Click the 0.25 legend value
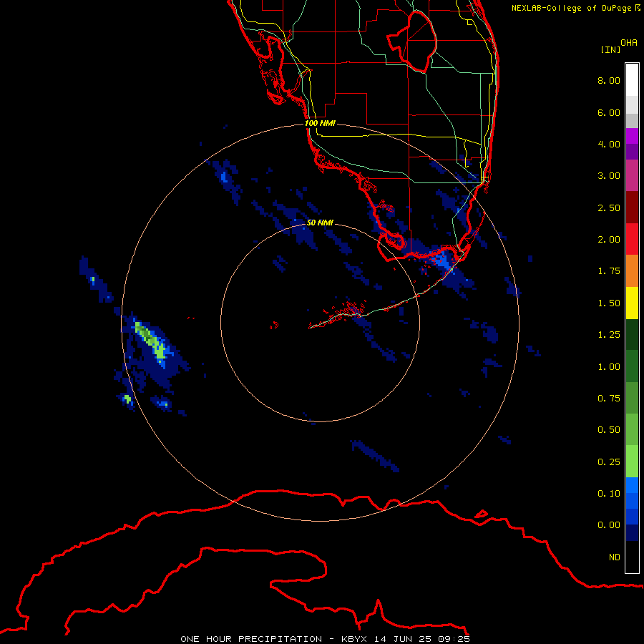Screen dimensions: 644x644 pyautogui.click(x=609, y=462)
